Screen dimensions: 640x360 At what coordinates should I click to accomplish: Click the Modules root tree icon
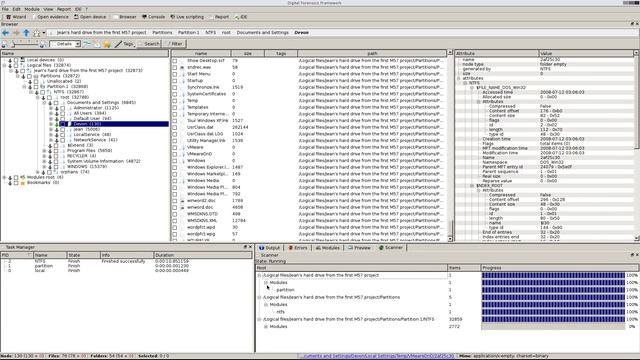[x=23, y=177]
